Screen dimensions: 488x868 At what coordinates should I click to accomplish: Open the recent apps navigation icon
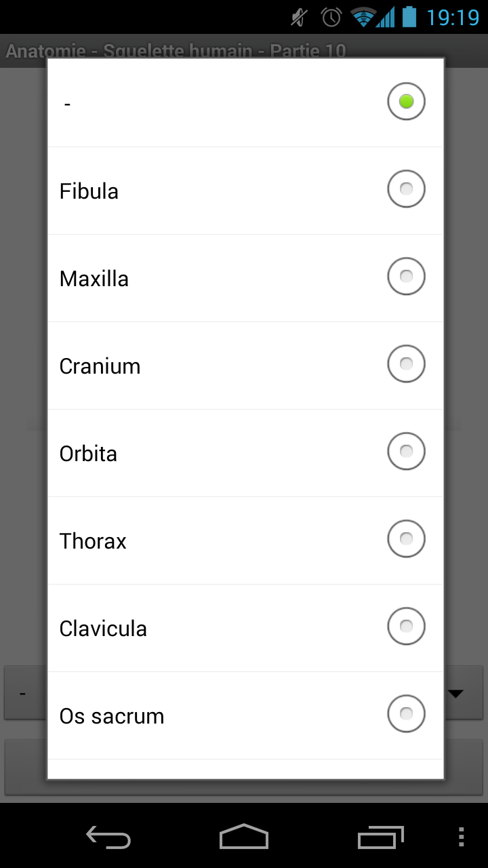click(x=380, y=837)
